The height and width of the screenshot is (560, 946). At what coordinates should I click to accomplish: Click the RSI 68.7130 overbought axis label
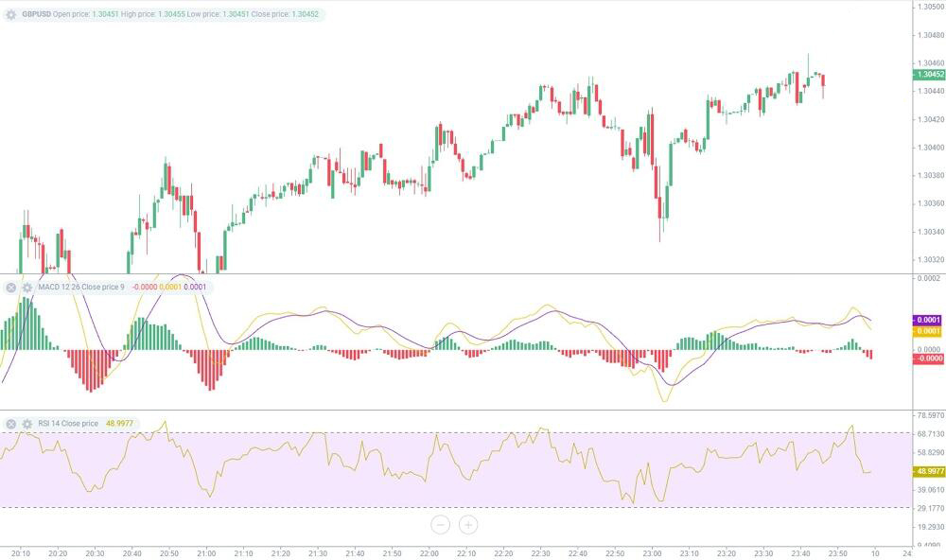pyautogui.click(x=931, y=433)
